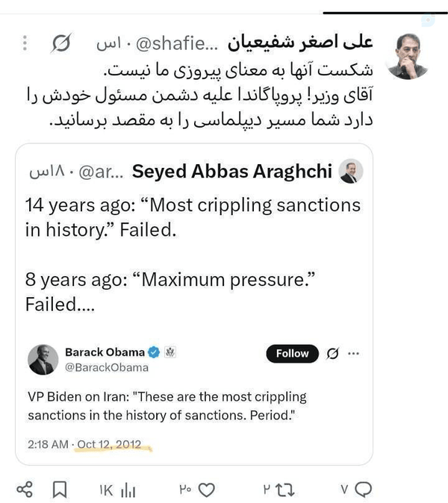
Task: Open the three-dot menu on Obama's tweet
Action: pyautogui.click(x=353, y=354)
